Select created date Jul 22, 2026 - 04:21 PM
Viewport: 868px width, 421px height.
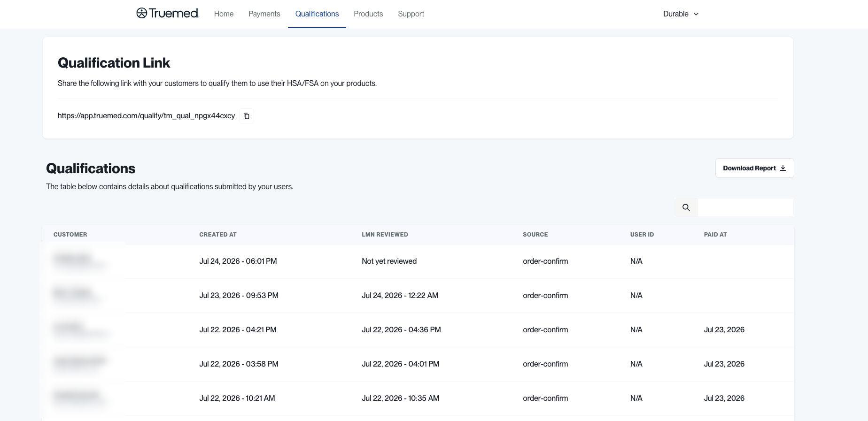pyautogui.click(x=238, y=330)
